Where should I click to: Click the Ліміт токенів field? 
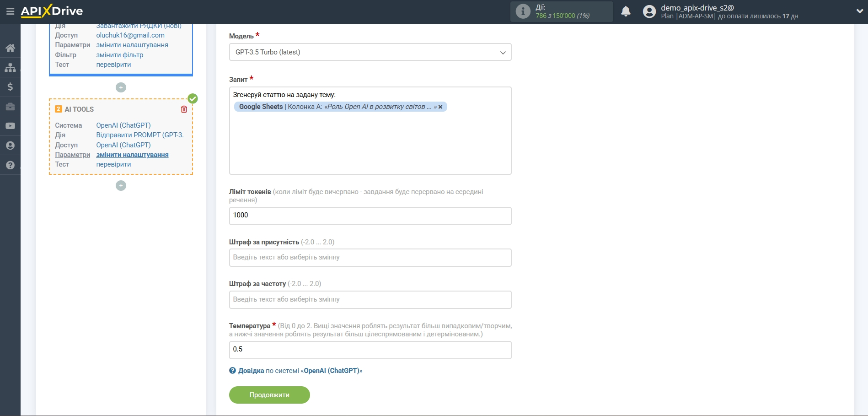tap(370, 216)
